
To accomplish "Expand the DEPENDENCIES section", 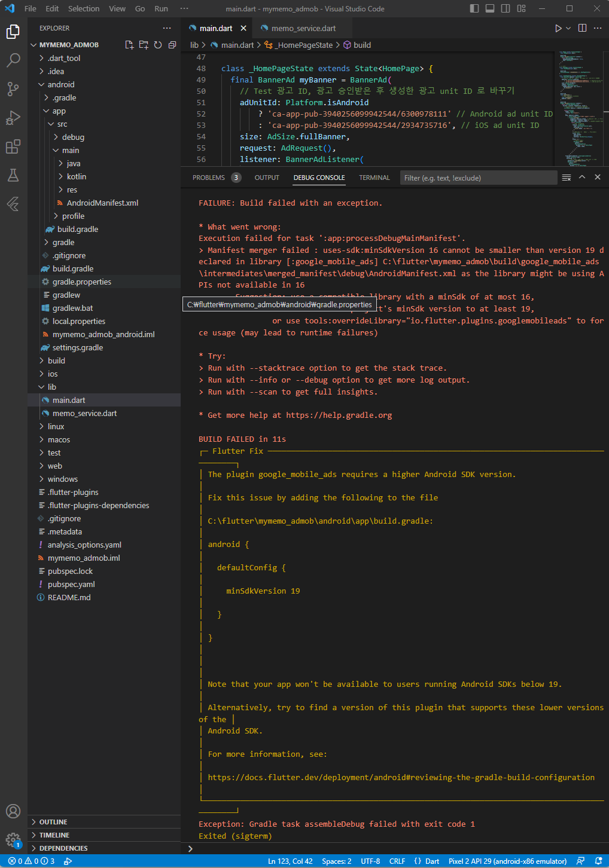I will coord(104,848).
